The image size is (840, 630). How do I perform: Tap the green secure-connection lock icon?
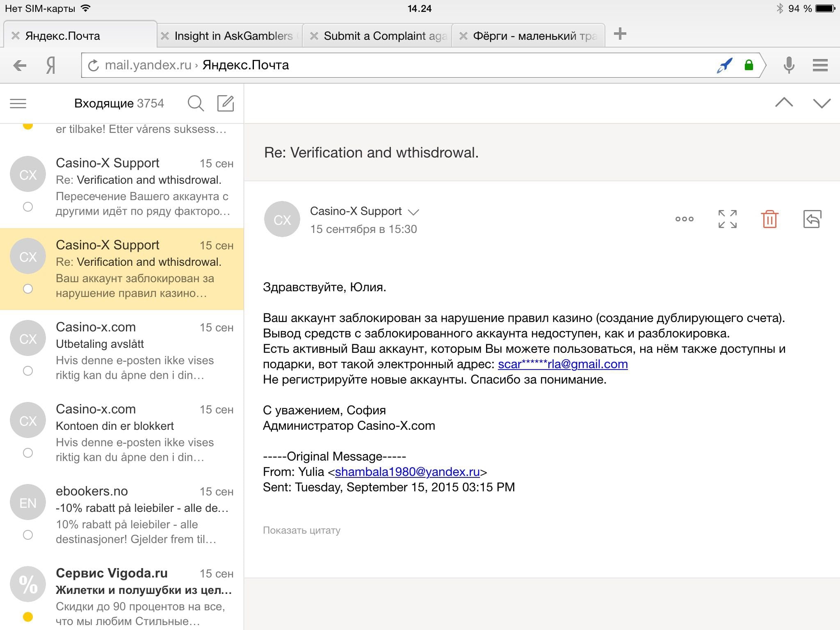[x=749, y=65]
